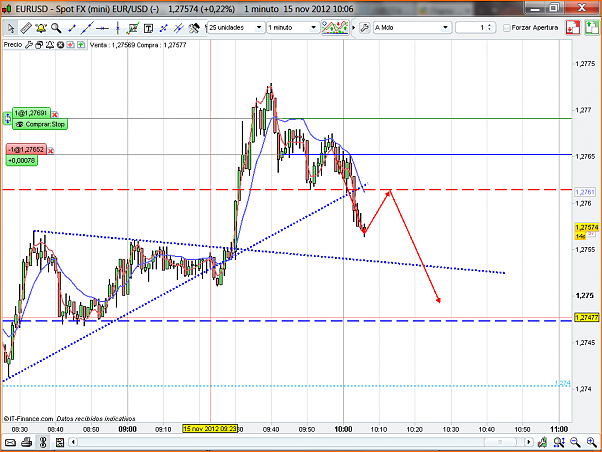602x452 pixels.
Task: Select the 1@1,27691 order label
Action: tap(31, 113)
